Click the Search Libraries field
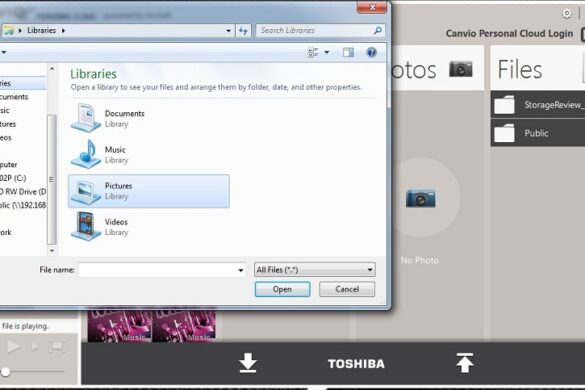Viewport: 585px width, 390px height. [315, 30]
